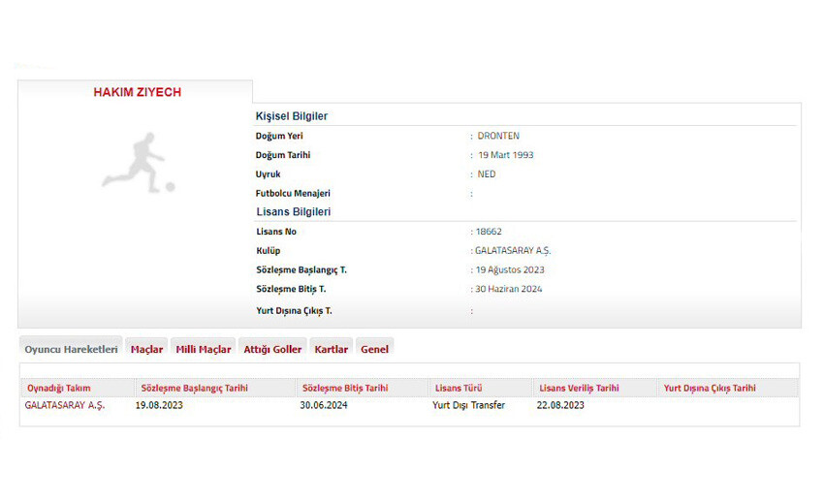Click Lisans Veriliş Tarihi column header
Image resolution: width=824 pixels, height=504 pixels.
pyautogui.click(x=579, y=388)
